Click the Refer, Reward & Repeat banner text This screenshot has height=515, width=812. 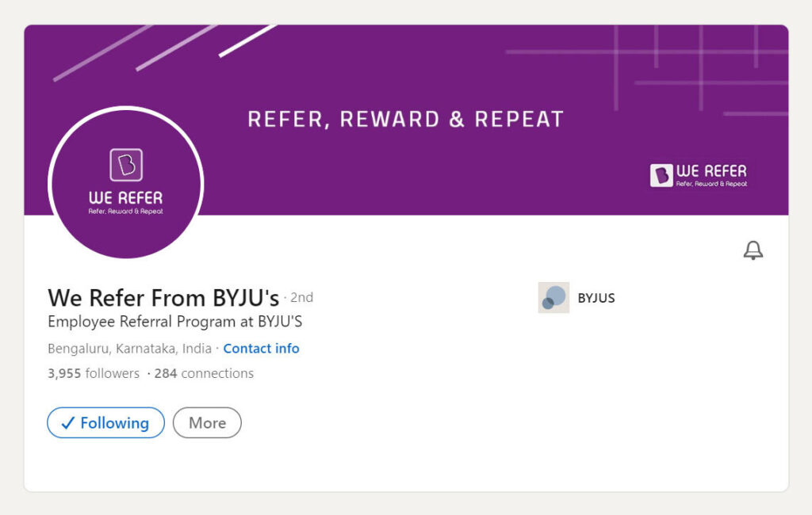coord(406,120)
